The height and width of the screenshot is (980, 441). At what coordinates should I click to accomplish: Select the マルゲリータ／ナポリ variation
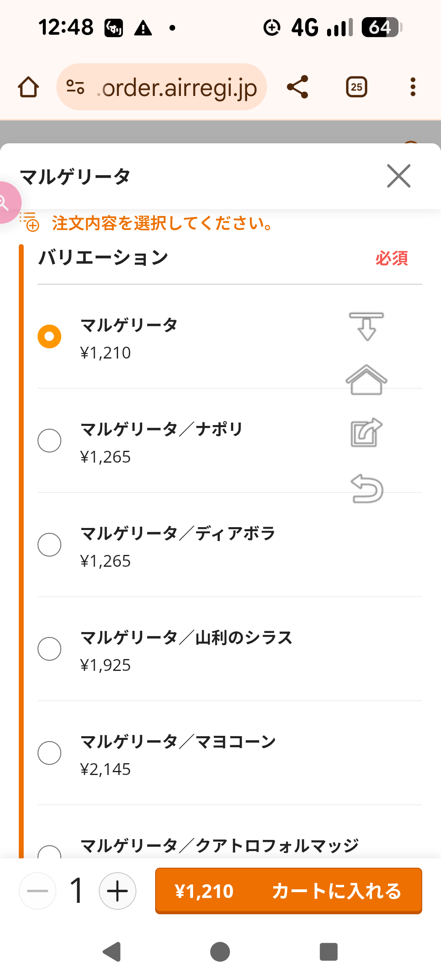click(x=49, y=441)
